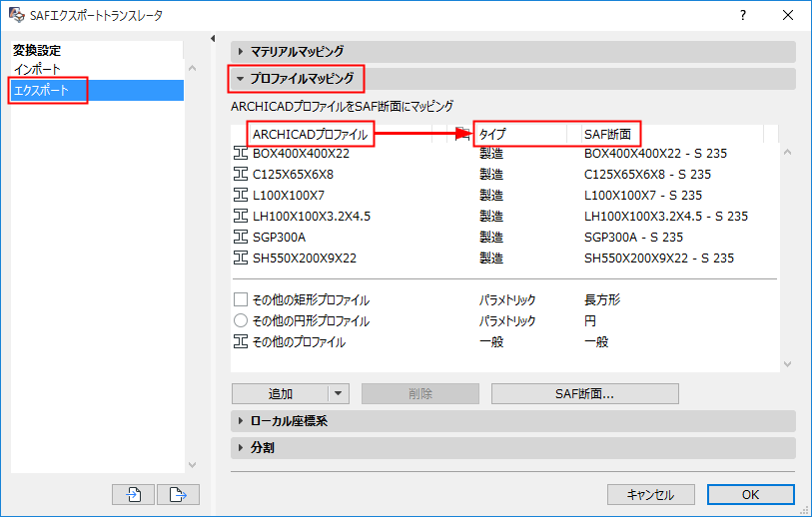Click the import translator icon button

click(133, 494)
